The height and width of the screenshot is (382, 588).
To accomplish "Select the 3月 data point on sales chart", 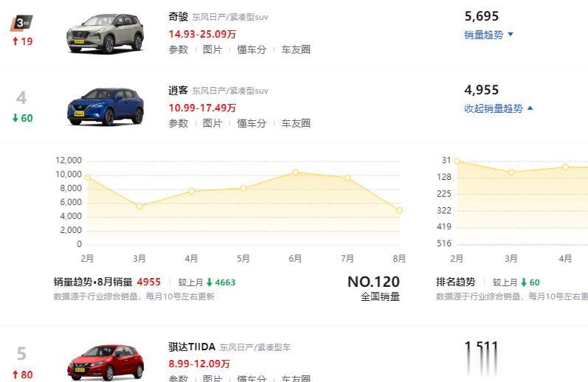I will click(139, 206).
